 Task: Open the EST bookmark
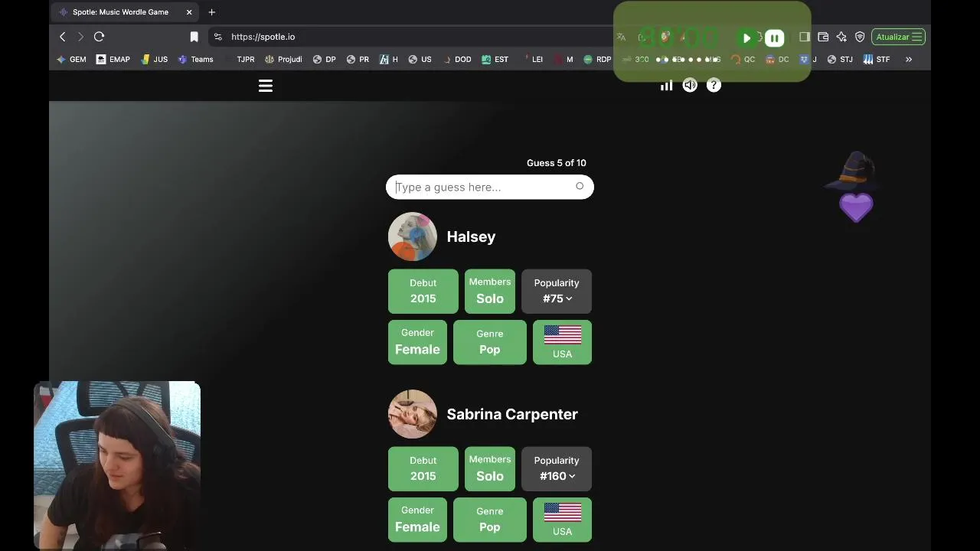495,59
